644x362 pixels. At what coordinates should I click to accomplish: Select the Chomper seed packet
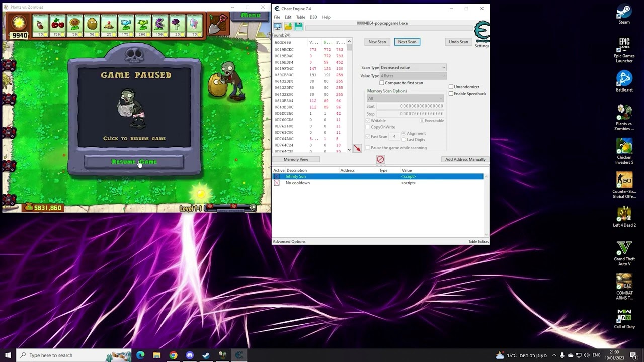pos(160,26)
